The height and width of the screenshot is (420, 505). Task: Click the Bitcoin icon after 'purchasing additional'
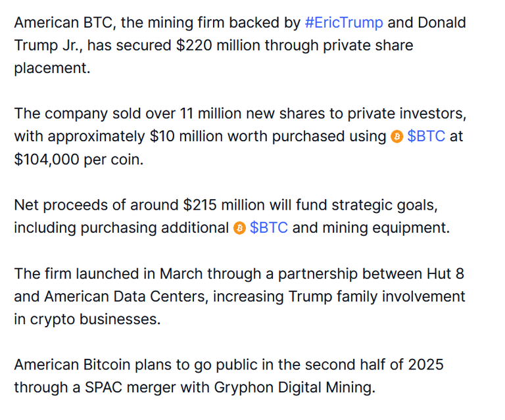tap(239, 228)
